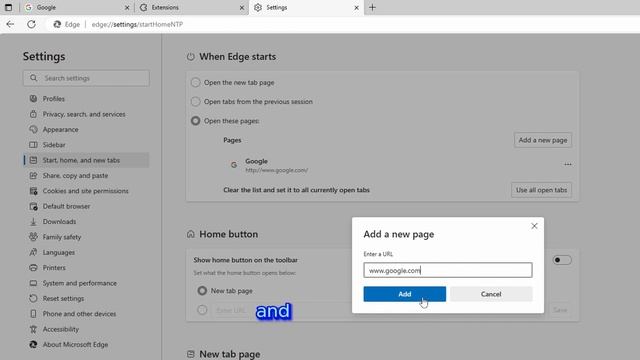
Task: Click the Enter a URL field
Action: coord(448,270)
